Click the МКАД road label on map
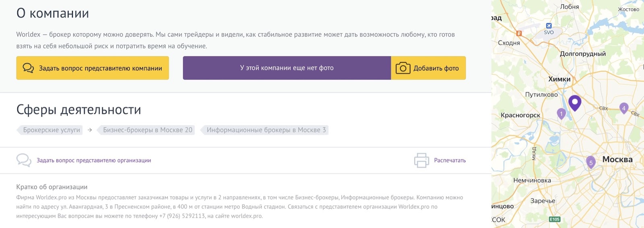The height and width of the screenshot is (228, 644). point(534,153)
